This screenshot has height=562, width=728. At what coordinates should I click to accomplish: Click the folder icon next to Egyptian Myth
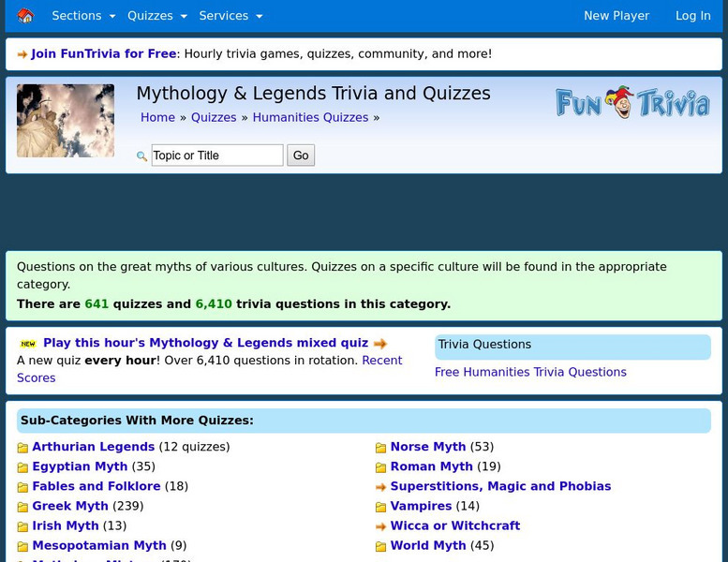click(22, 467)
